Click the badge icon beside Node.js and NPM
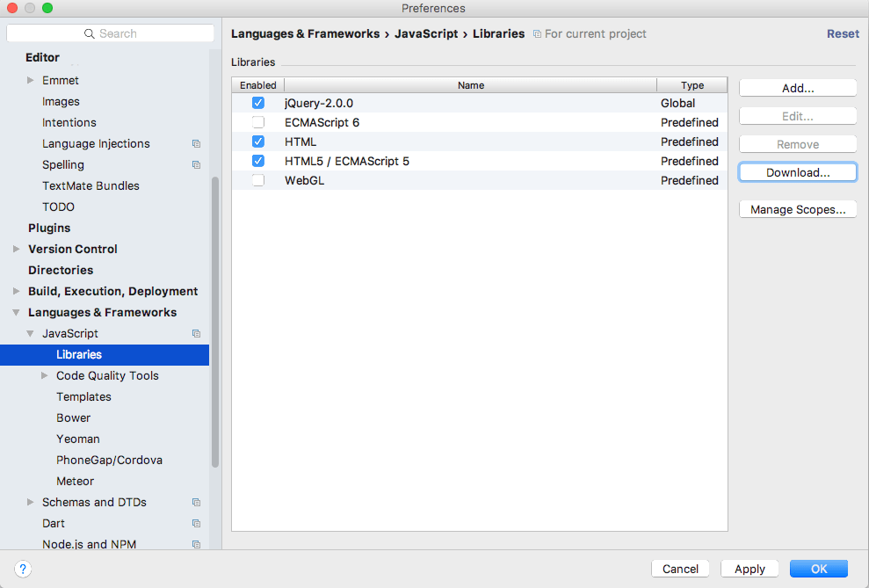This screenshot has width=869, height=588. click(x=196, y=544)
